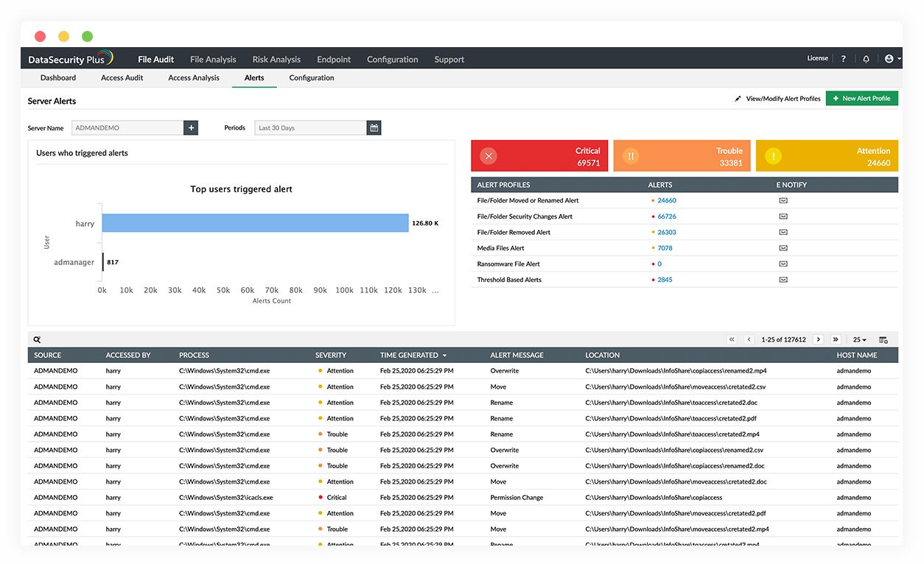Click View/Modify Alert Profiles link
Viewport: 924px width, 564px height.
tap(783, 99)
